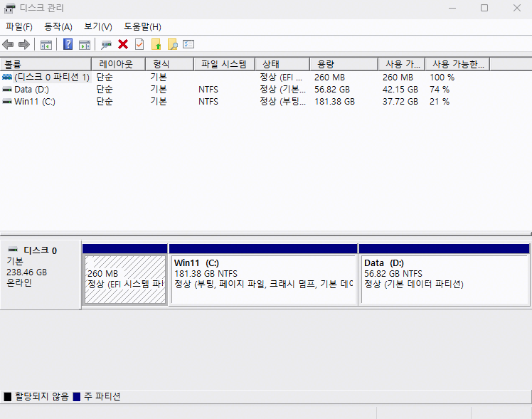This screenshot has width=532, height=419.
Task: Click the navy 주 파티션 legend swatch
Action: point(77,397)
